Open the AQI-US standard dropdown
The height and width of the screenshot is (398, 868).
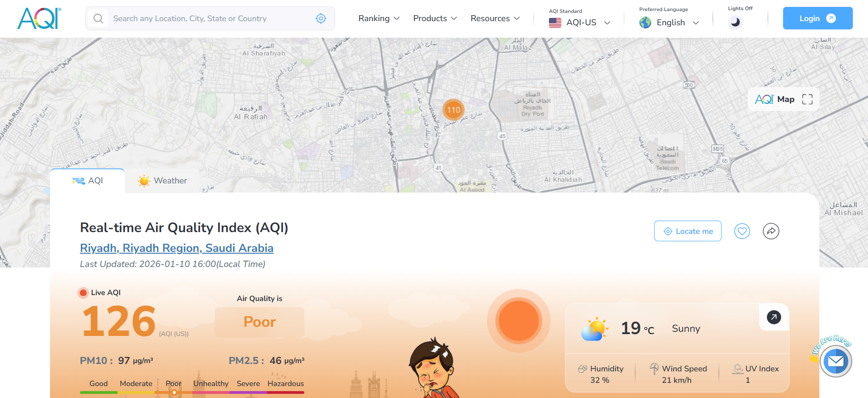point(580,23)
